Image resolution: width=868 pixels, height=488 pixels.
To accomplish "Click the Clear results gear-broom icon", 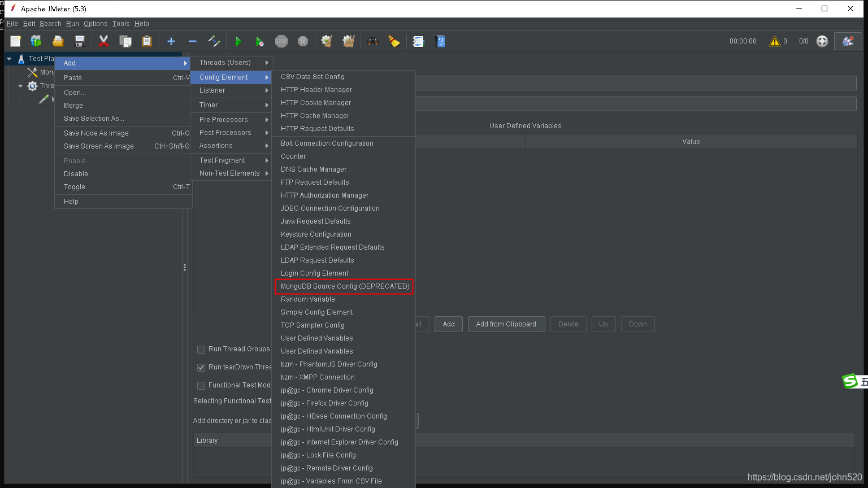I will (x=327, y=41).
